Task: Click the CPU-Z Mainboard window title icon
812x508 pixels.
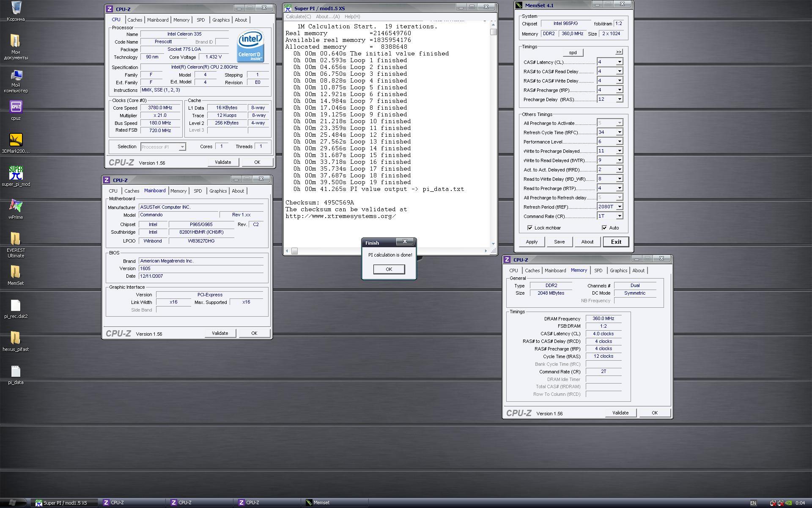Action: [x=107, y=180]
